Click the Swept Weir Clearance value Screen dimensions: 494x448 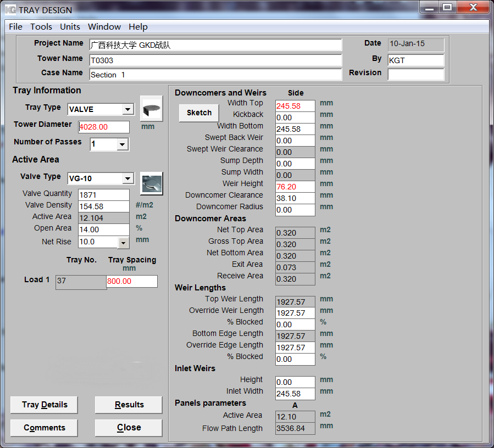click(x=295, y=152)
